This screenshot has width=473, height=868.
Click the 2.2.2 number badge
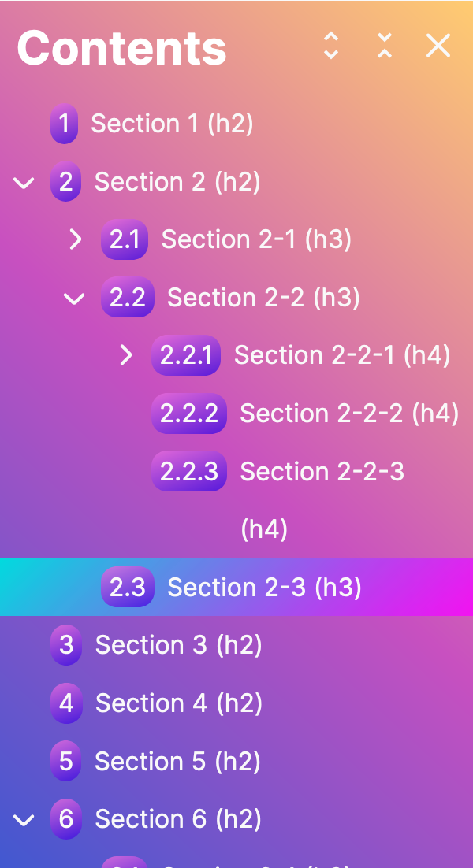pos(189,414)
